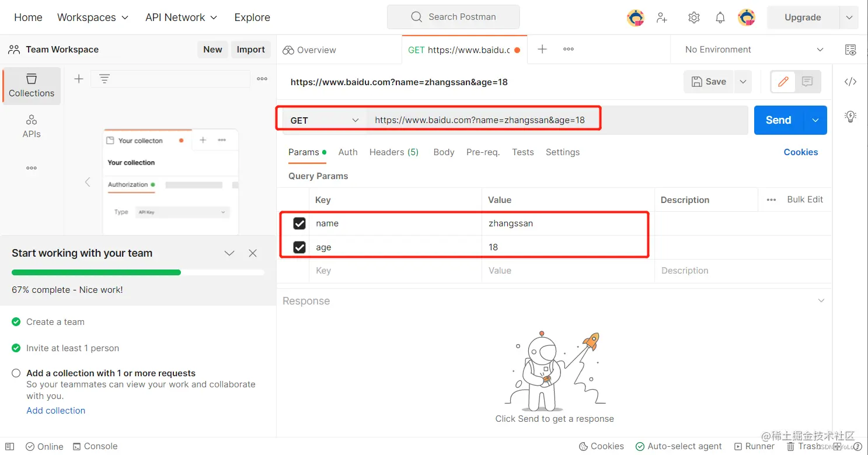The image size is (868, 455).
Task: Open the Console in status bar
Action: [x=95, y=446]
